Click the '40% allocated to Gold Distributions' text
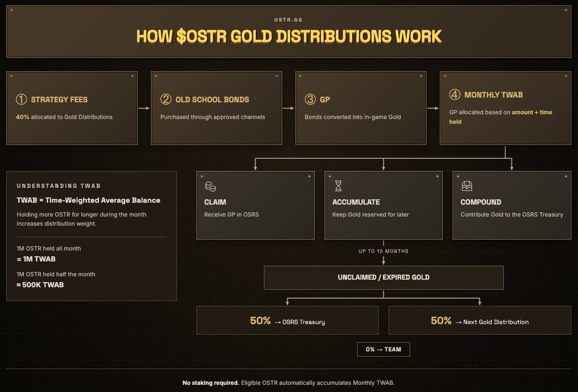The image size is (578, 392). pos(64,117)
